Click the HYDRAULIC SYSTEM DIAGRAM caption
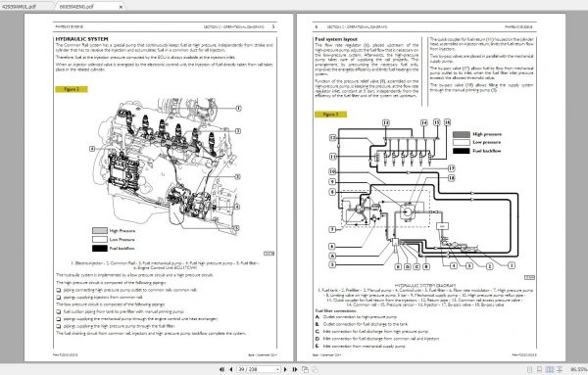The width and height of the screenshot is (588, 375). click(x=425, y=286)
